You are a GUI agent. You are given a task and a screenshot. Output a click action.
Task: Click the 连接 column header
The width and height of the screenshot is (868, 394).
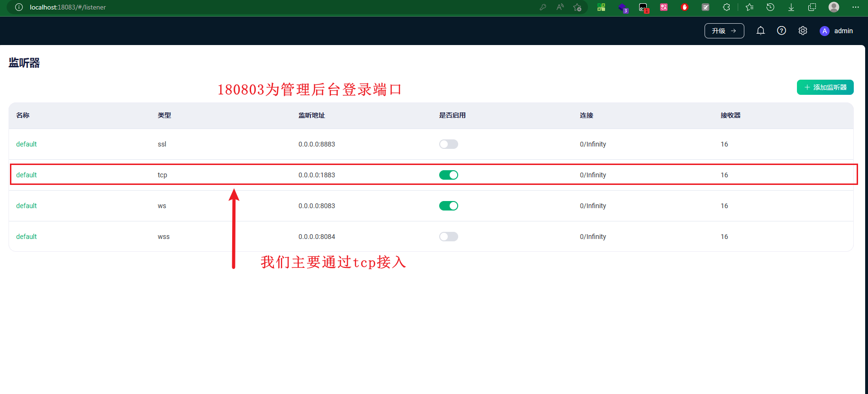[587, 115]
